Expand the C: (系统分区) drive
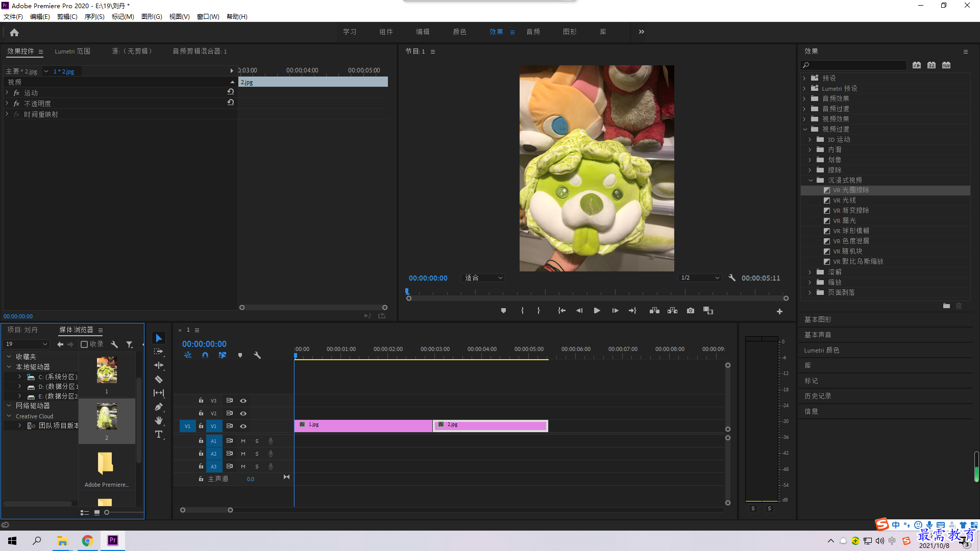Image resolution: width=980 pixels, height=551 pixels. 19,377
